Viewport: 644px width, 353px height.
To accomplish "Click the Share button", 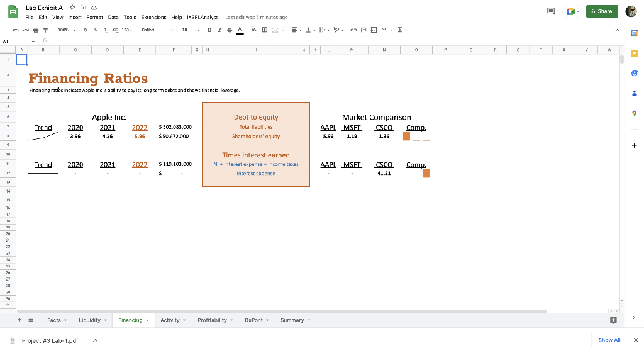I will click(602, 11).
